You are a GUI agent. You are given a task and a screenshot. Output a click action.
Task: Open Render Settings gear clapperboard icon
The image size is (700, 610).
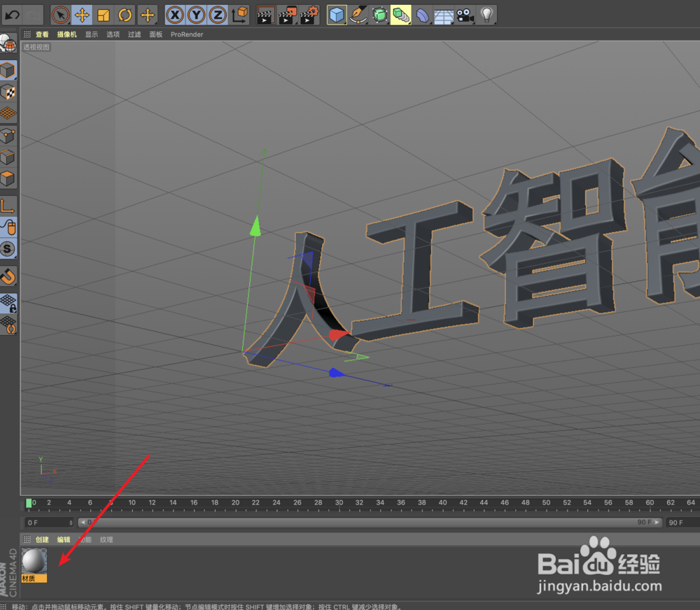(x=310, y=15)
